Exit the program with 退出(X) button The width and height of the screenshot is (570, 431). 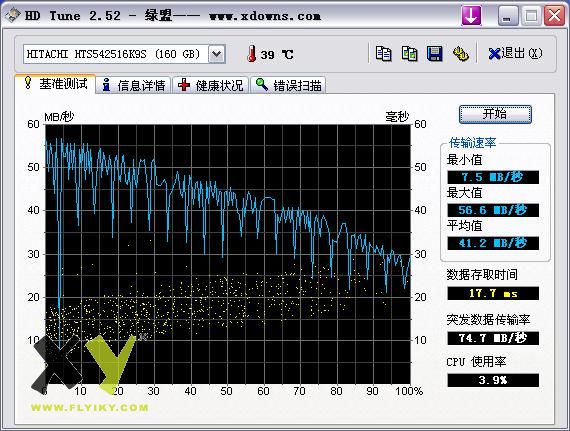[x=515, y=53]
